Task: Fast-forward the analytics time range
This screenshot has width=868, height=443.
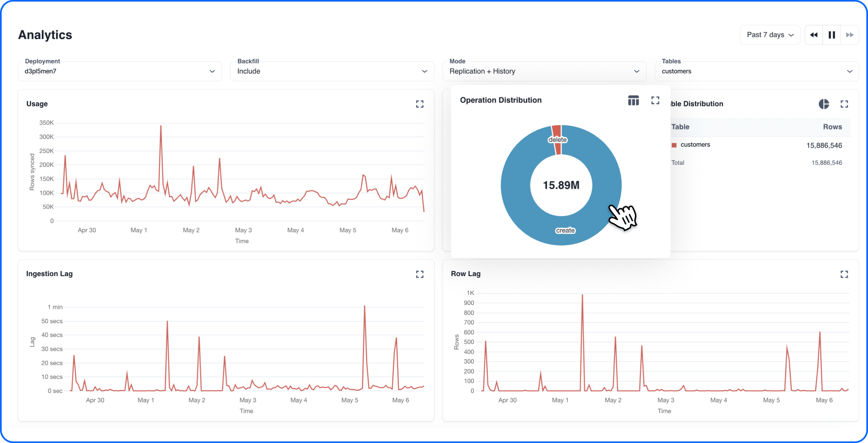Action: coord(849,34)
